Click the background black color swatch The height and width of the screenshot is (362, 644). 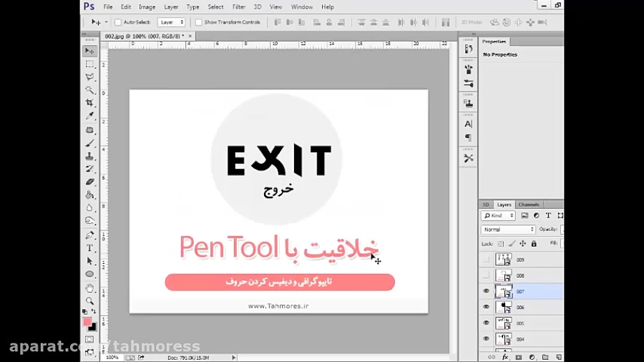click(94, 328)
